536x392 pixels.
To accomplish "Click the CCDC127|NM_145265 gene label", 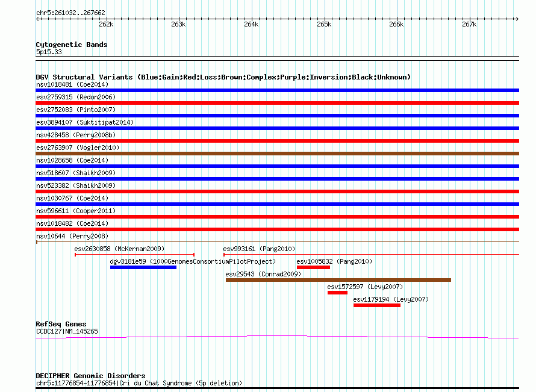I will [67, 331].
